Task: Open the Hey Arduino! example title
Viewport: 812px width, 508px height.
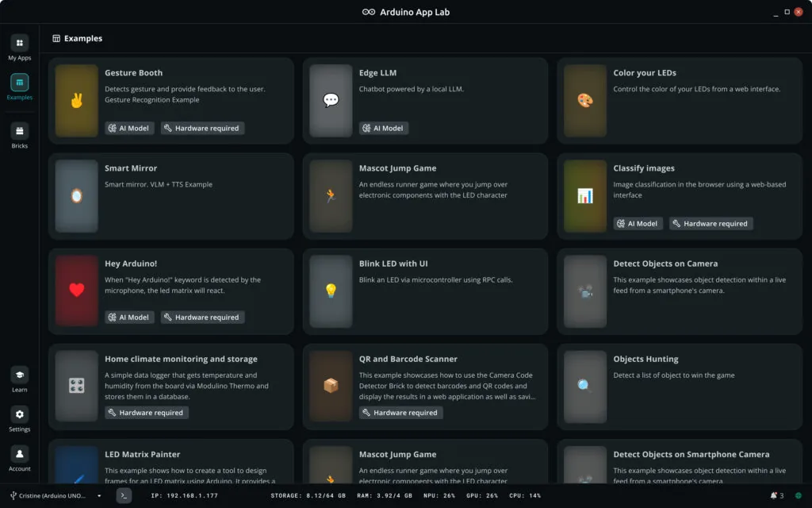Action: 131,264
